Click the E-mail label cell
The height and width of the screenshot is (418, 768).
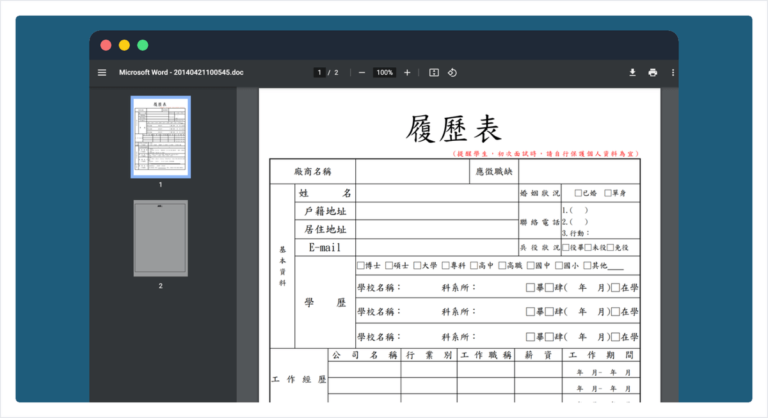coord(325,247)
